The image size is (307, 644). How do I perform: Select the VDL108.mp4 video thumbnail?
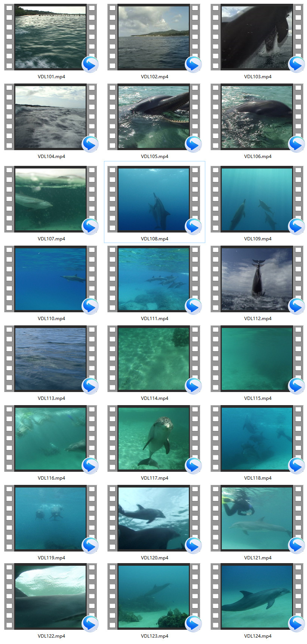tap(154, 199)
